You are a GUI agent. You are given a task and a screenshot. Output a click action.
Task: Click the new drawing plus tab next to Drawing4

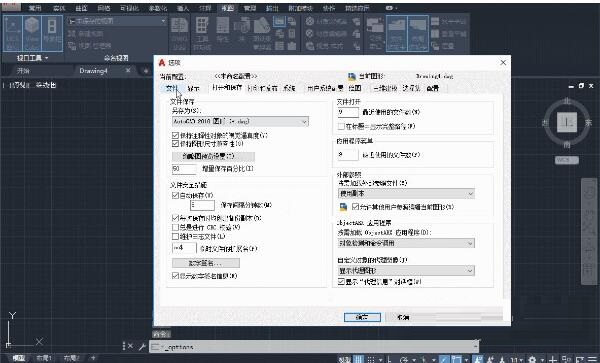point(146,71)
